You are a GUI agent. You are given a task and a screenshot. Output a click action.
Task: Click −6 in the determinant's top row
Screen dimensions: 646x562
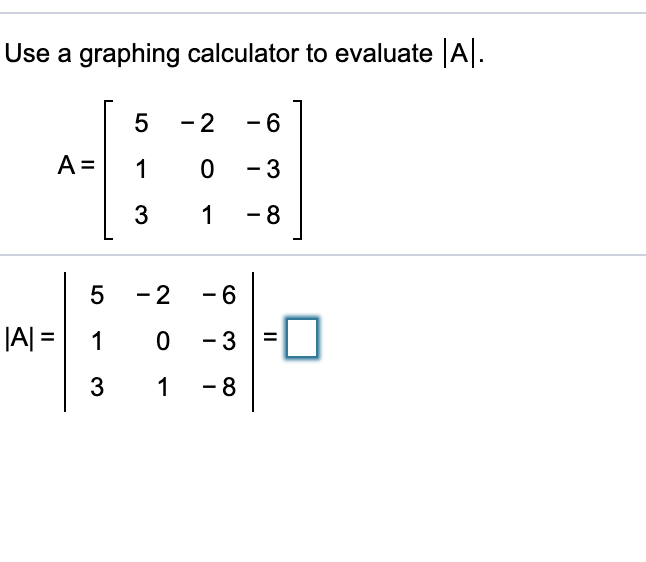click(x=219, y=295)
